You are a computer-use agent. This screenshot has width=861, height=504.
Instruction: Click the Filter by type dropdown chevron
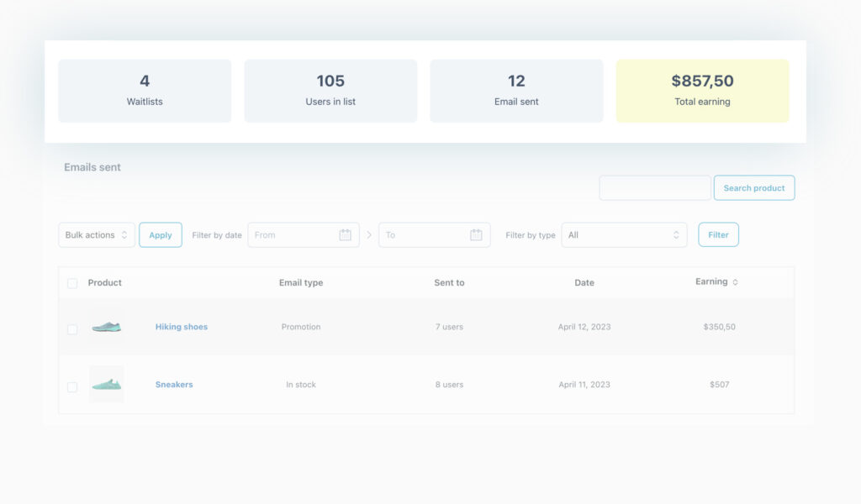coord(675,234)
